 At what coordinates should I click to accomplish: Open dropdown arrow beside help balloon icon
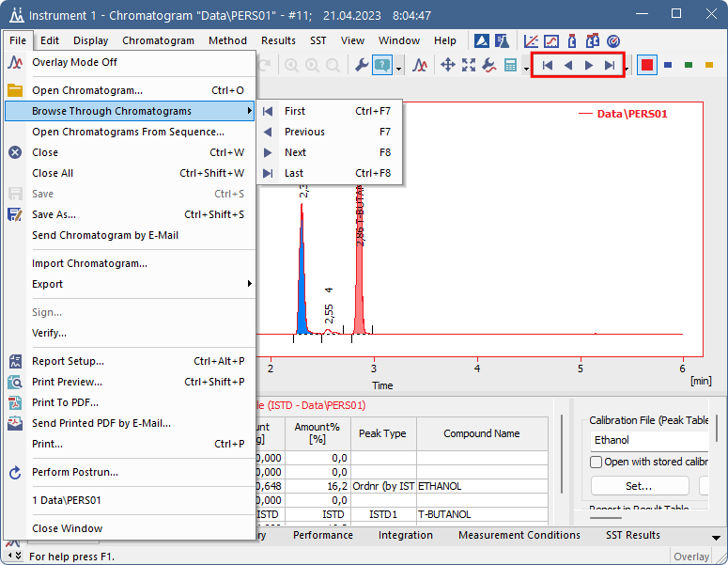tap(399, 67)
